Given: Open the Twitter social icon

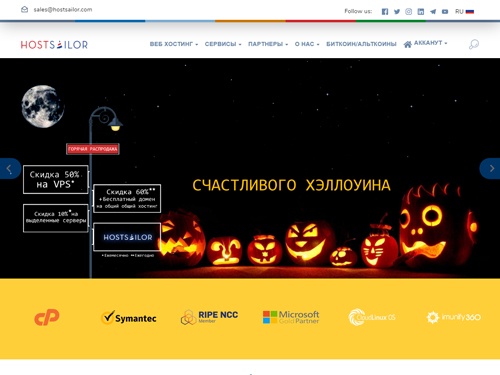Looking at the screenshot, I should click(397, 12).
